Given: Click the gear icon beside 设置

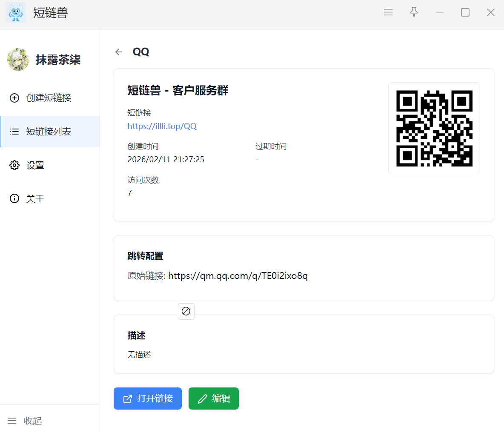Looking at the screenshot, I should 14,165.
